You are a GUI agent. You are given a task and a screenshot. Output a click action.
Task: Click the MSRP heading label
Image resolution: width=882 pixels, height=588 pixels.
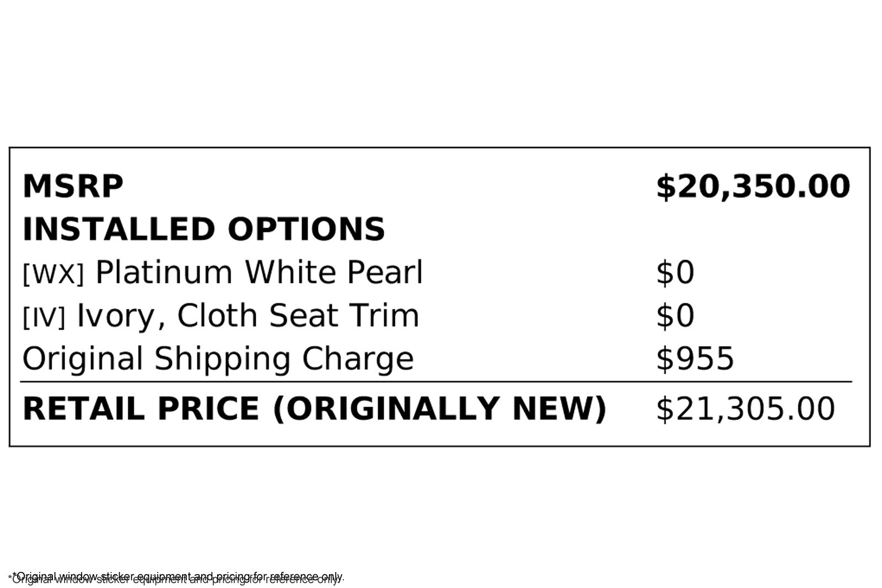click(x=73, y=186)
